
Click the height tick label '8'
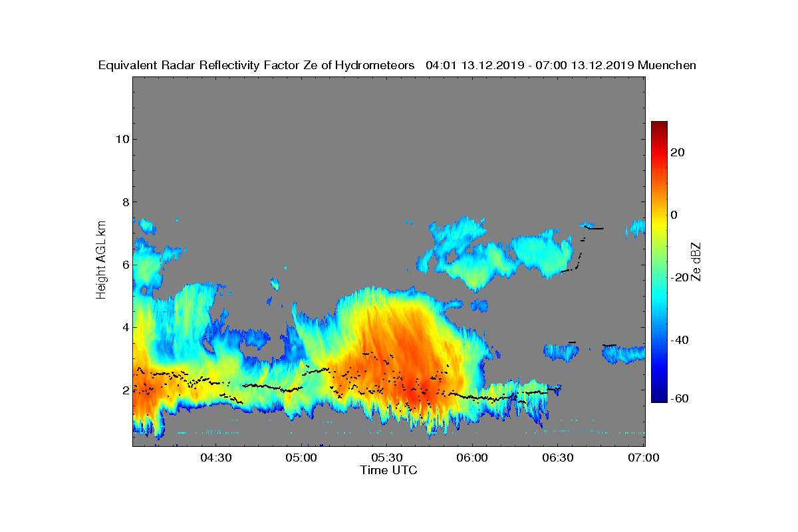point(125,201)
